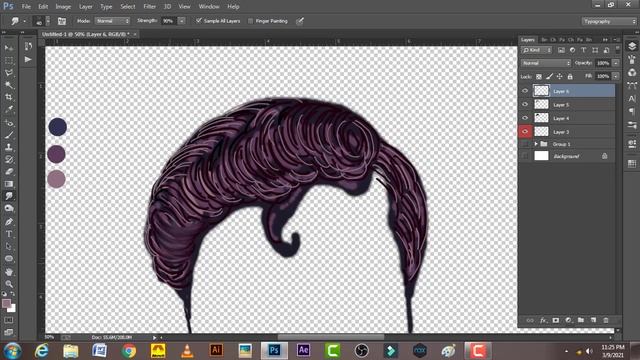
Task: Open the layer Fill dropdown arrow
Action: click(616, 76)
